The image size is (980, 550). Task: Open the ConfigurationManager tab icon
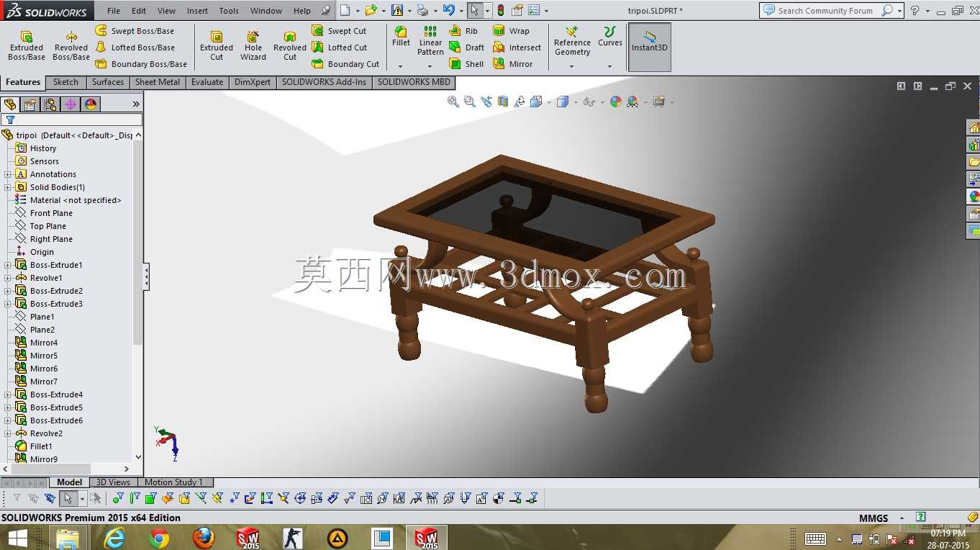(50, 104)
